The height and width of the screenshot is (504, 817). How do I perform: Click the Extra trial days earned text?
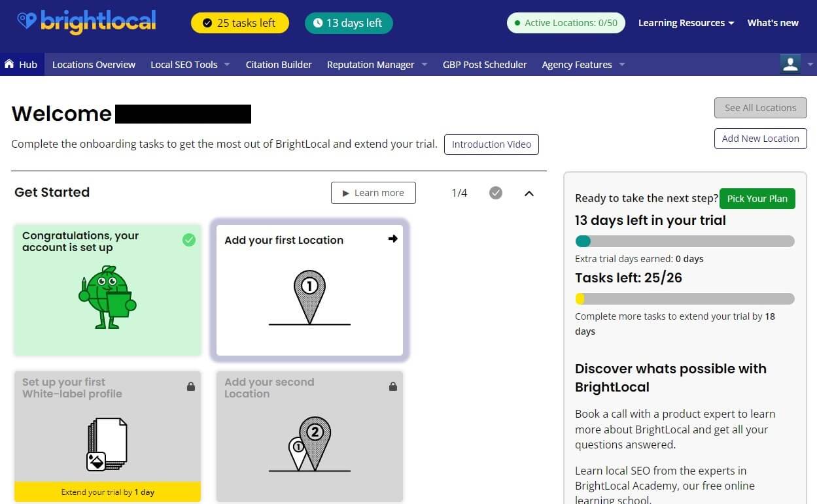pos(639,259)
